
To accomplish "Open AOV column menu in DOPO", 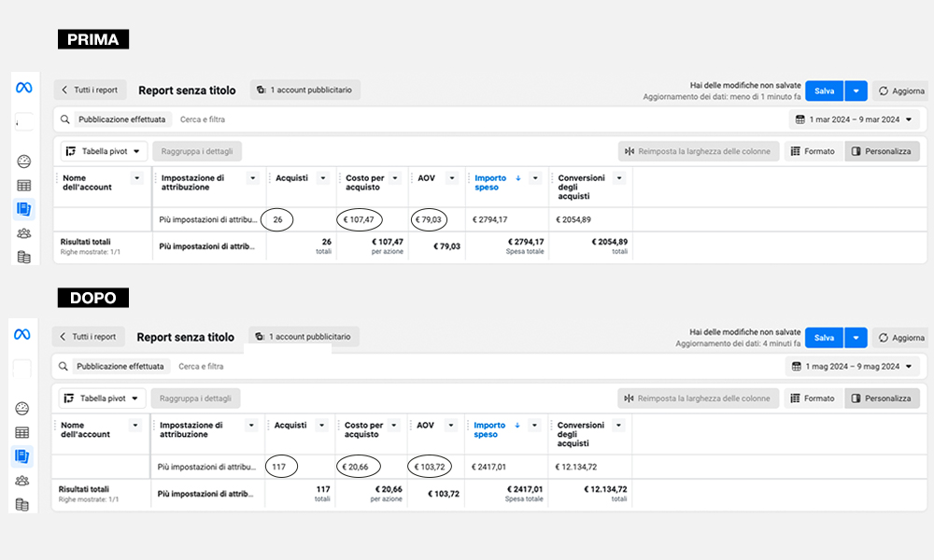I will pos(451,425).
